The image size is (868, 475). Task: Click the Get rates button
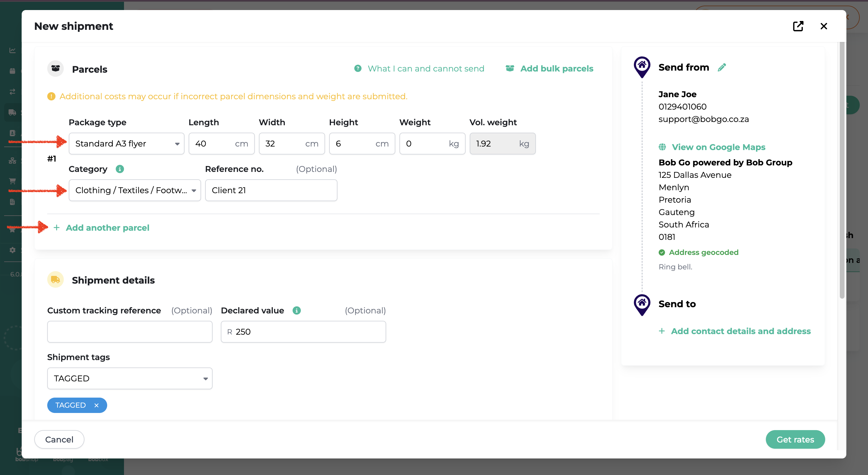point(795,439)
